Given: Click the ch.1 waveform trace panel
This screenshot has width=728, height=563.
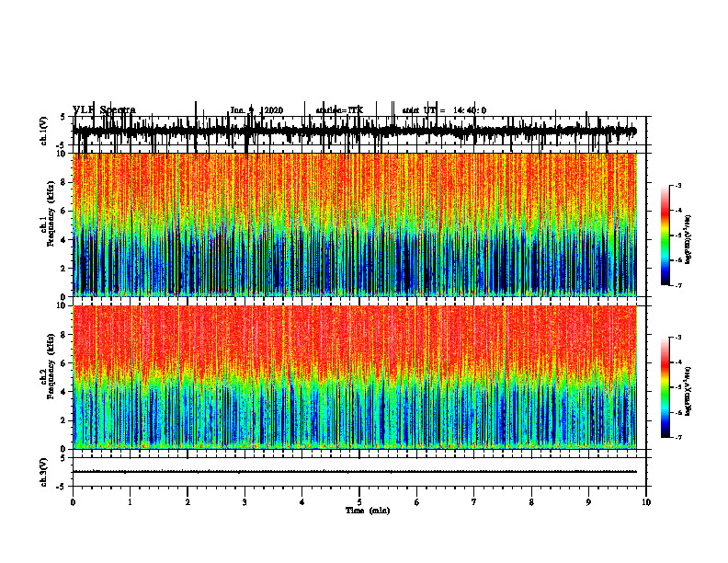Looking at the screenshot, I should (359, 132).
